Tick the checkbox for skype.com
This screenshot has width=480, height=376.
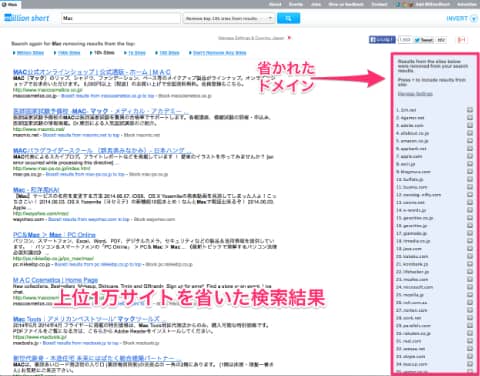470,356
